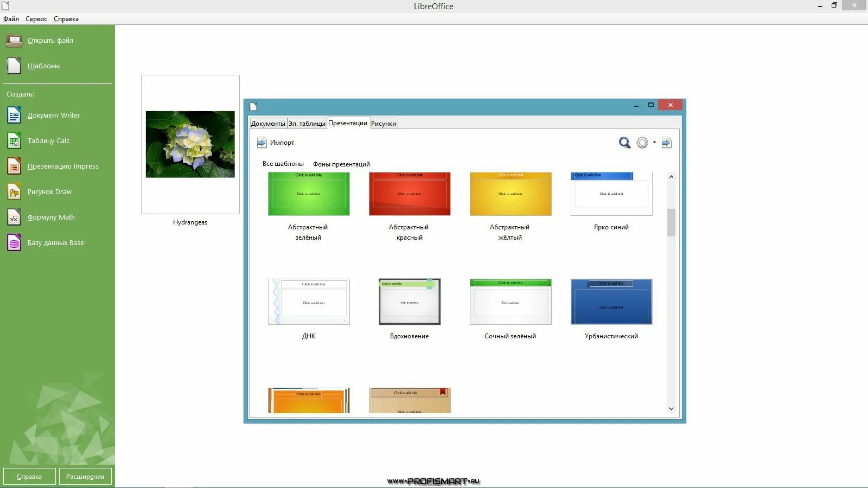
Task: Click the Templates page icon in sidebar
Action: [14, 66]
